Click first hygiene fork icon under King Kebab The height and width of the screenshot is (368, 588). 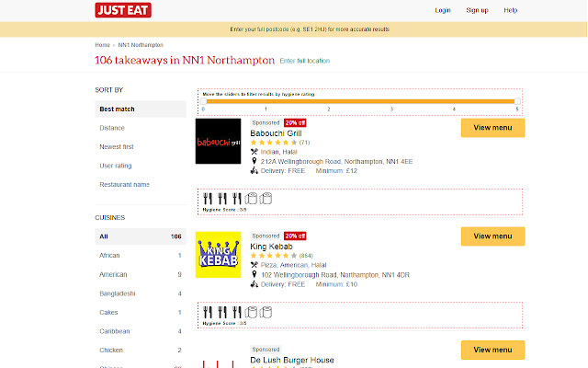(x=208, y=312)
